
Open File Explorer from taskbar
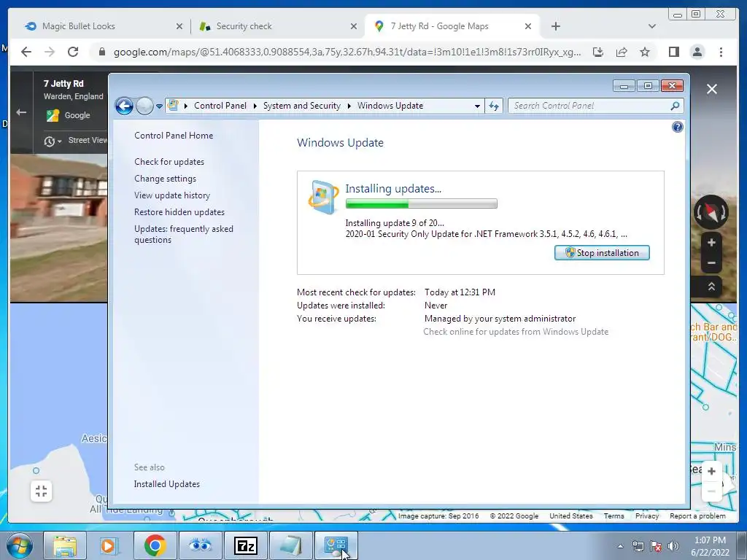coord(65,545)
